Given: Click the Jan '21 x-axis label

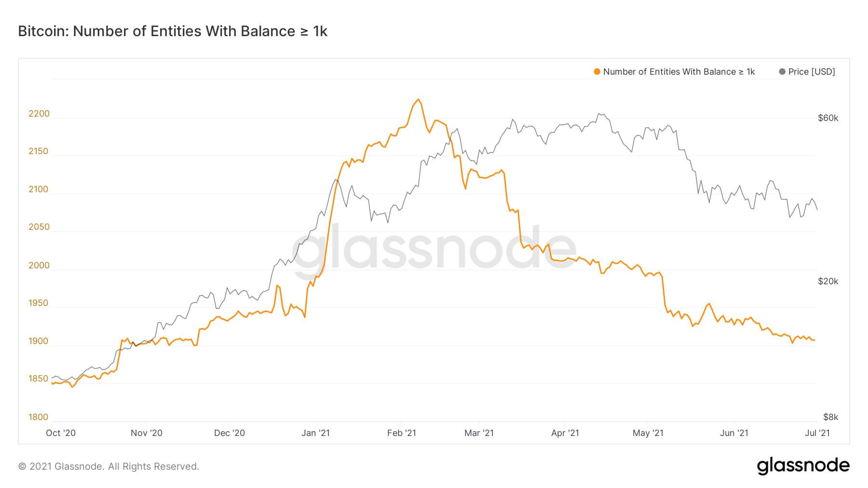Looking at the screenshot, I should click(x=315, y=433).
